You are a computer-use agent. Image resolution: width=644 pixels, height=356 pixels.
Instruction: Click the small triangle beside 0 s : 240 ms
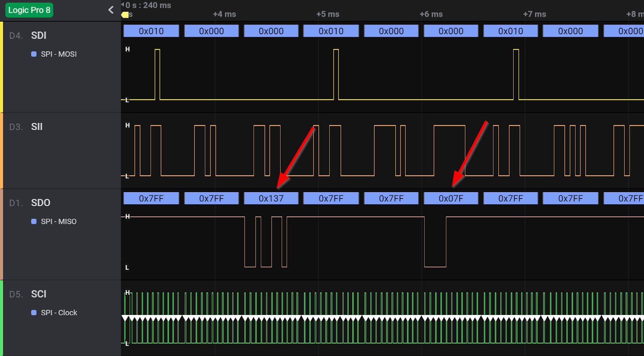coord(122,5)
